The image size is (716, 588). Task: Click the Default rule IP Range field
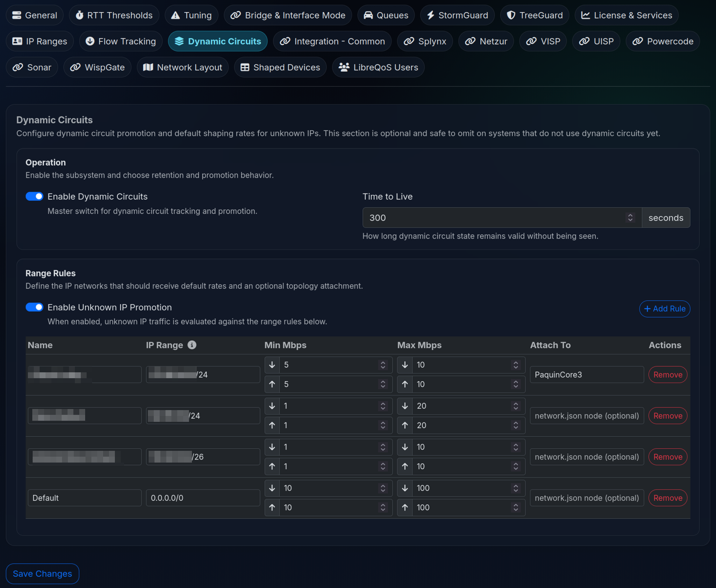click(203, 498)
